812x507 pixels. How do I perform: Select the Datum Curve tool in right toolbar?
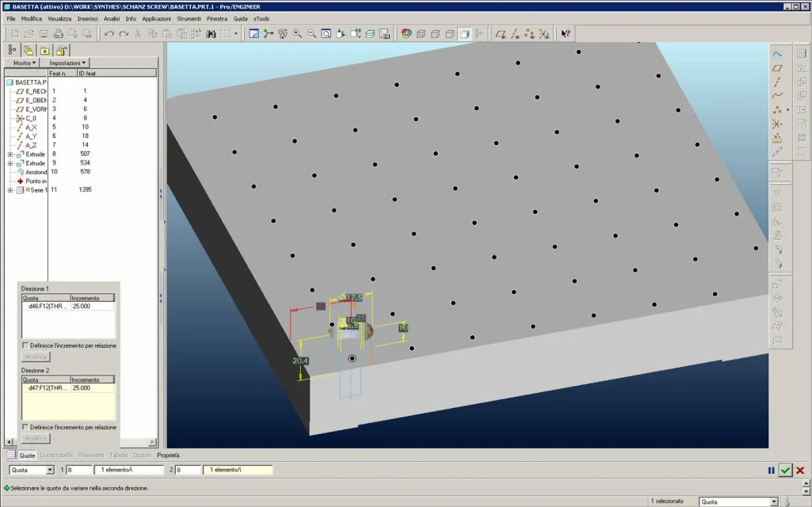coord(777,96)
